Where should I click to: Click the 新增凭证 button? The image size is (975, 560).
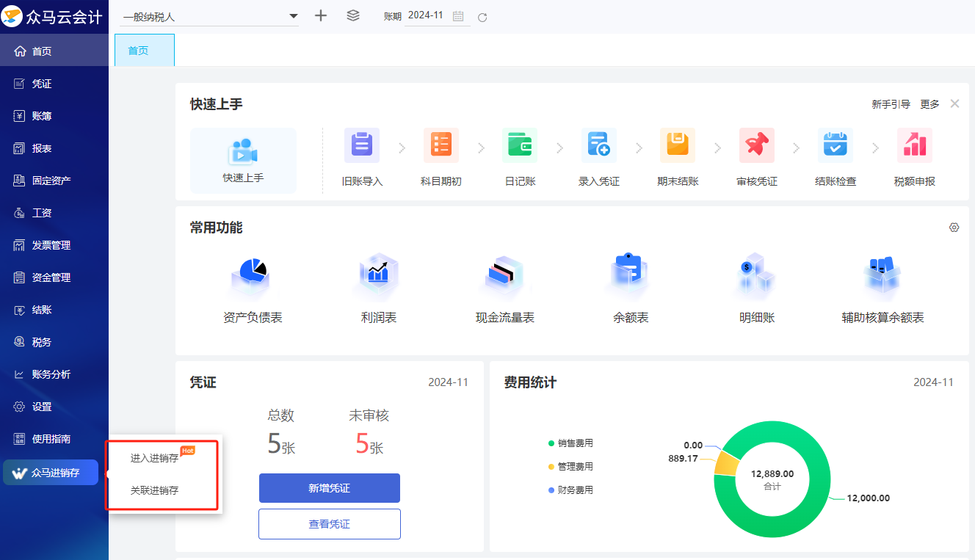coord(330,488)
